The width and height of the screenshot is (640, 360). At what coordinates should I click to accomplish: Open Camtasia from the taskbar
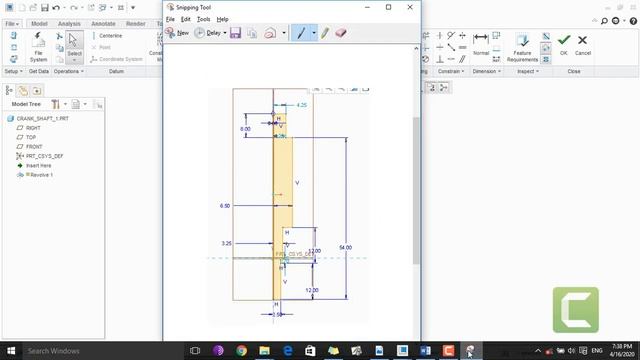pos(448,351)
